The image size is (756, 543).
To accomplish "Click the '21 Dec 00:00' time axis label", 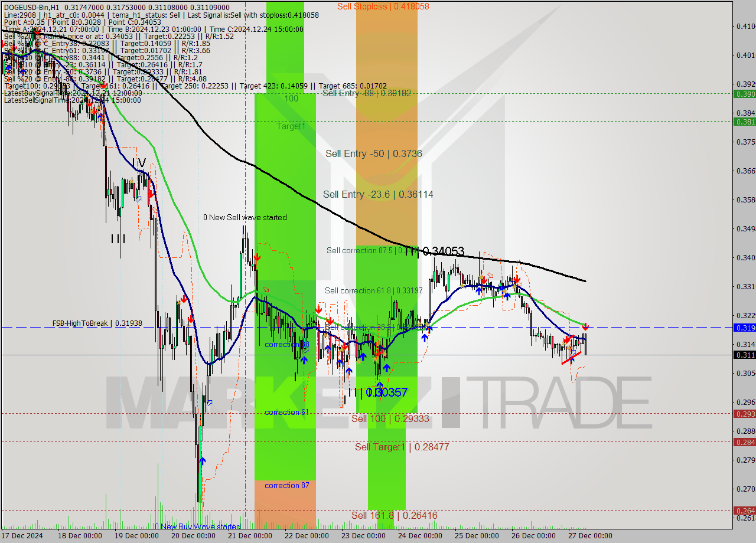I will pyautogui.click(x=249, y=536).
